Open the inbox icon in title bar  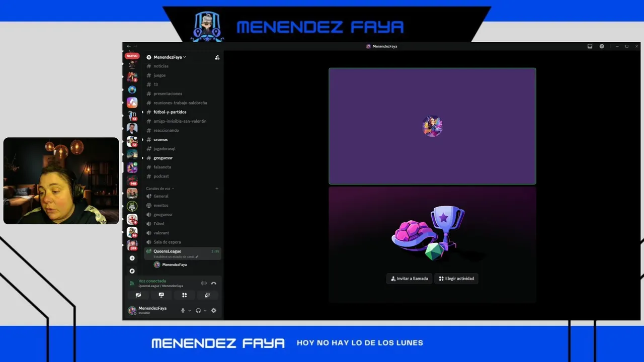tap(590, 46)
